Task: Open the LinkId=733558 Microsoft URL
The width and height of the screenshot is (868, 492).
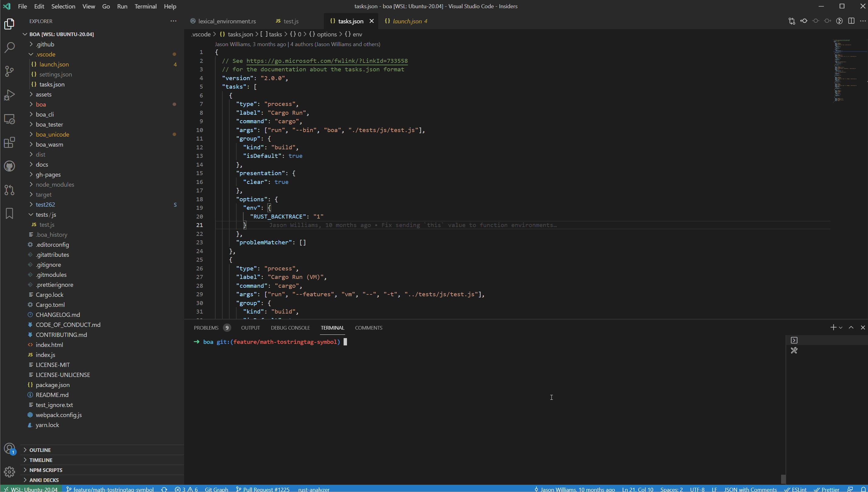Action: click(x=327, y=61)
